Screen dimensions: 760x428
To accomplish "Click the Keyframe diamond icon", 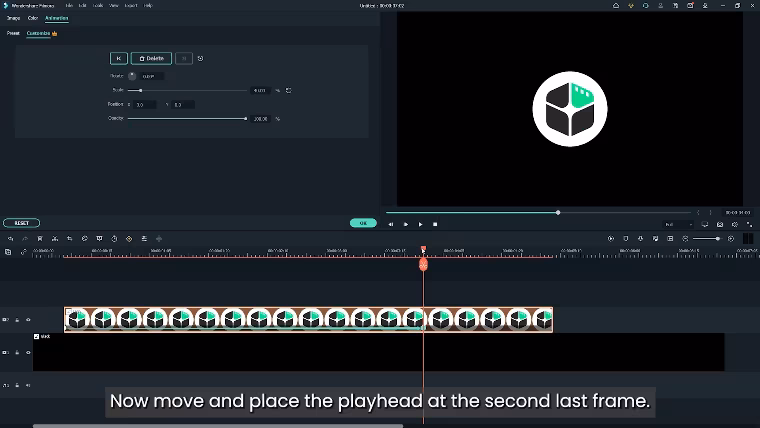I will (129, 238).
